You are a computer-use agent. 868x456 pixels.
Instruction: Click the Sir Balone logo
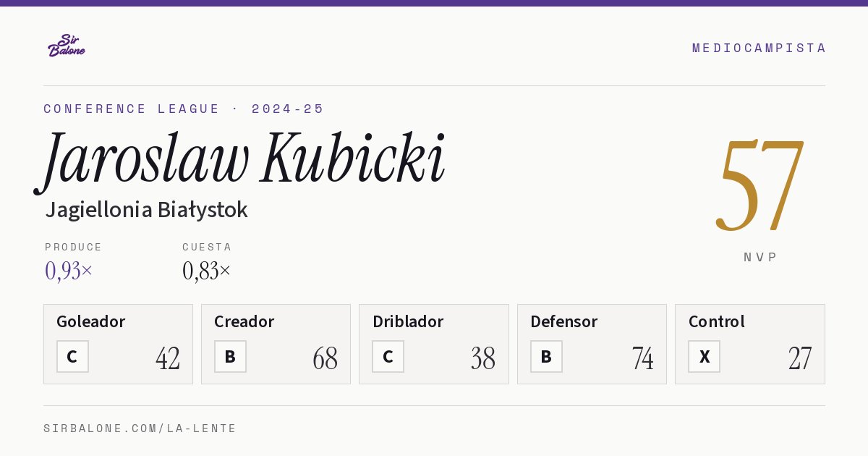coord(67,46)
